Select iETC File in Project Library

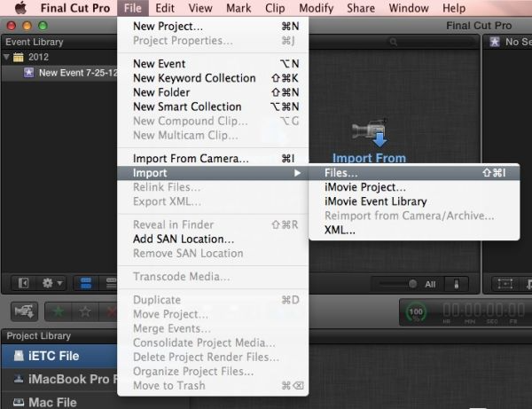(59, 356)
